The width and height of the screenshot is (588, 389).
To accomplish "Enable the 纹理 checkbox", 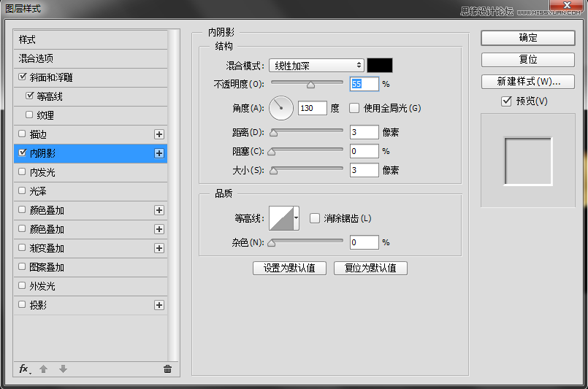I will click(x=29, y=115).
